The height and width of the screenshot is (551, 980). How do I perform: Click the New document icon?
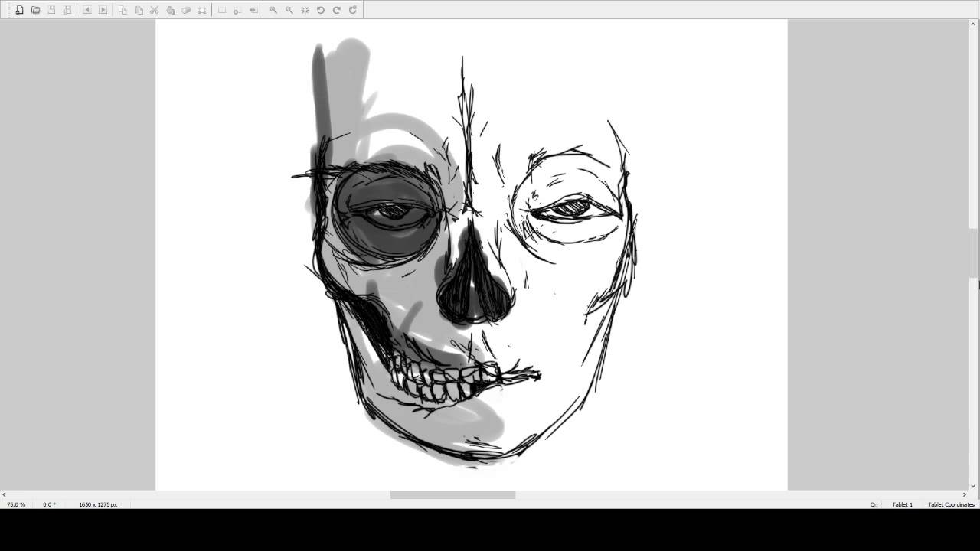pos(20,10)
